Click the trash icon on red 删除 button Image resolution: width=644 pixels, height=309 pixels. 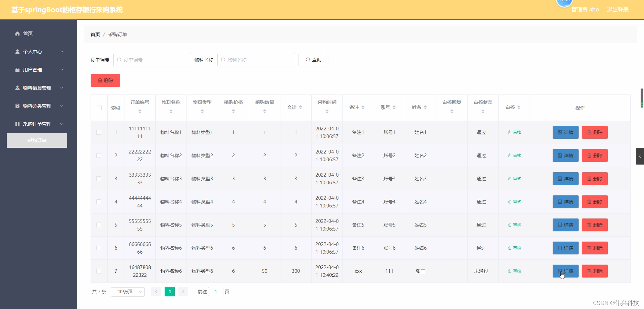click(100, 80)
